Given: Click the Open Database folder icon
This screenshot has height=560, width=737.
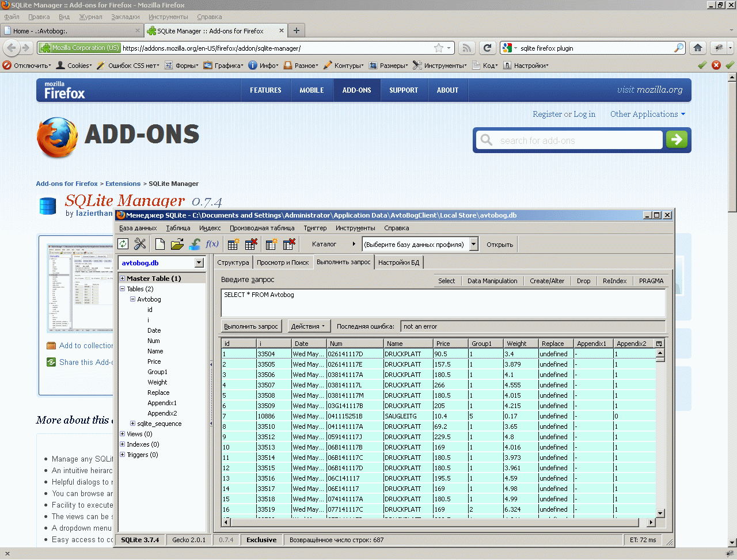Looking at the screenshot, I should coord(177,244).
